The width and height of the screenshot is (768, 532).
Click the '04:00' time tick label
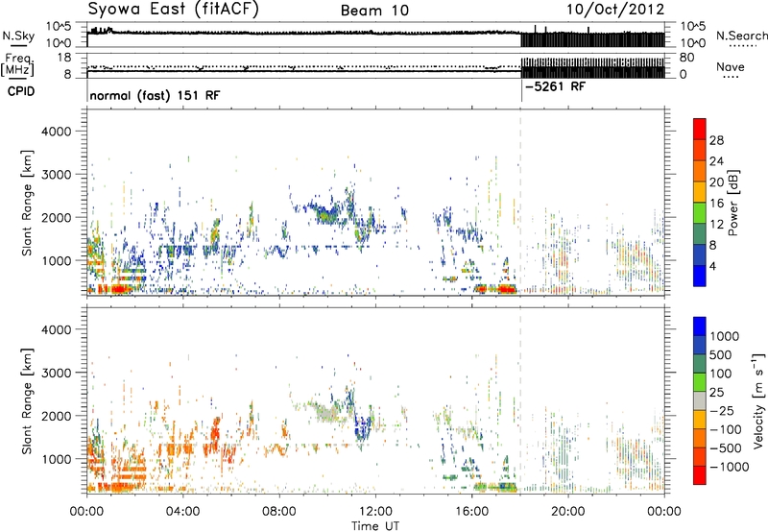click(182, 512)
